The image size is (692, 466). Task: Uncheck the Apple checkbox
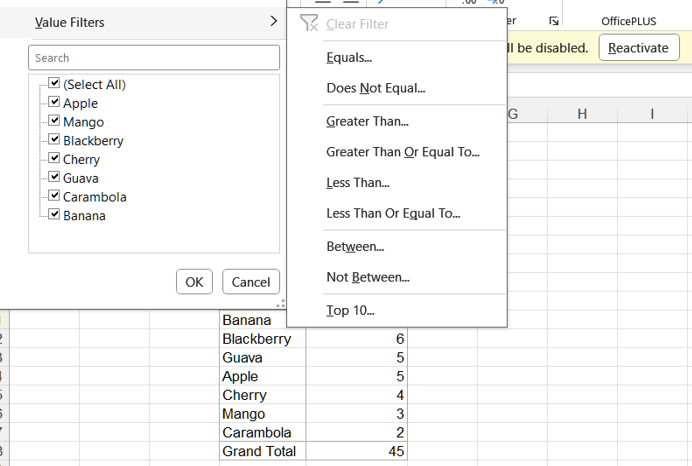55,103
